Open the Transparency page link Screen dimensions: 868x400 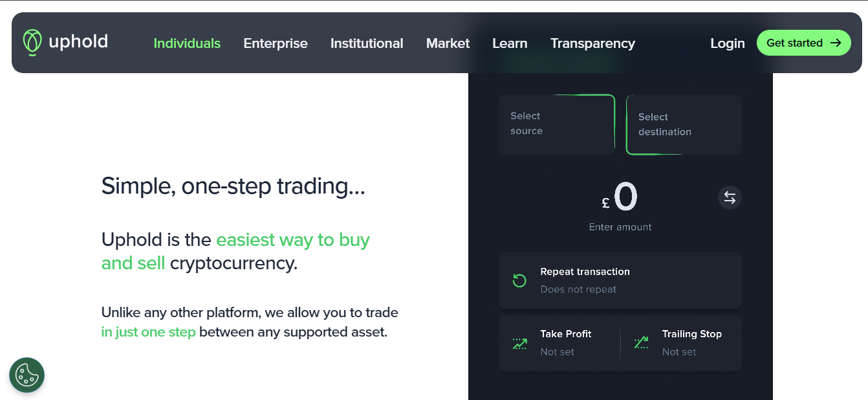(592, 43)
